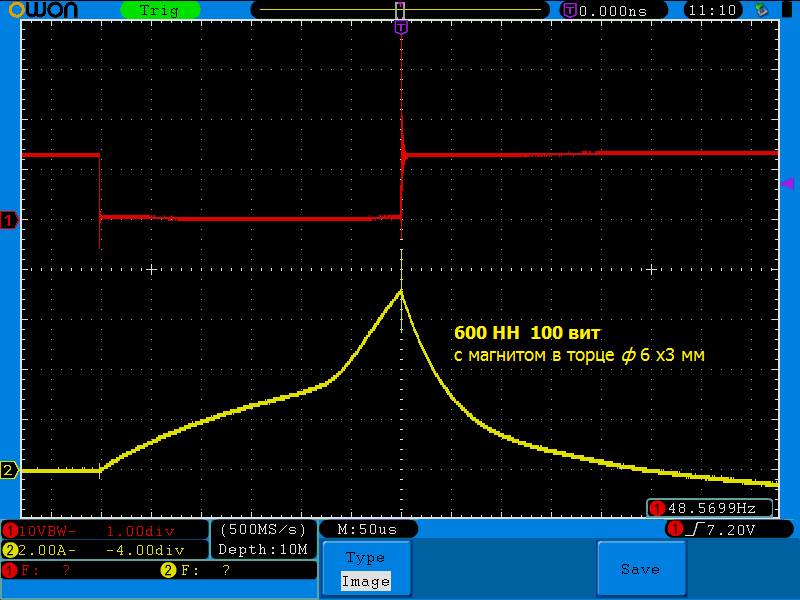Click the frequency counter channel 1 badge
This screenshot has height=600, width=800.
[x=657, y=508]
